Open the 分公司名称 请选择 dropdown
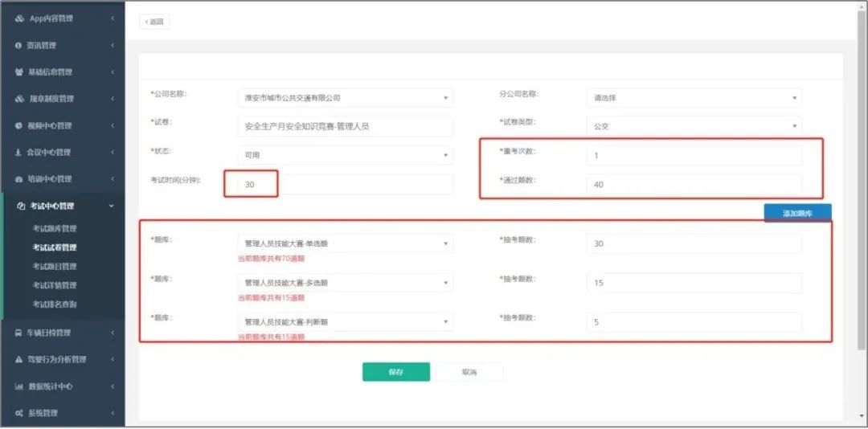Viewport: 868px width, 429px height. (x=694, y=98)
